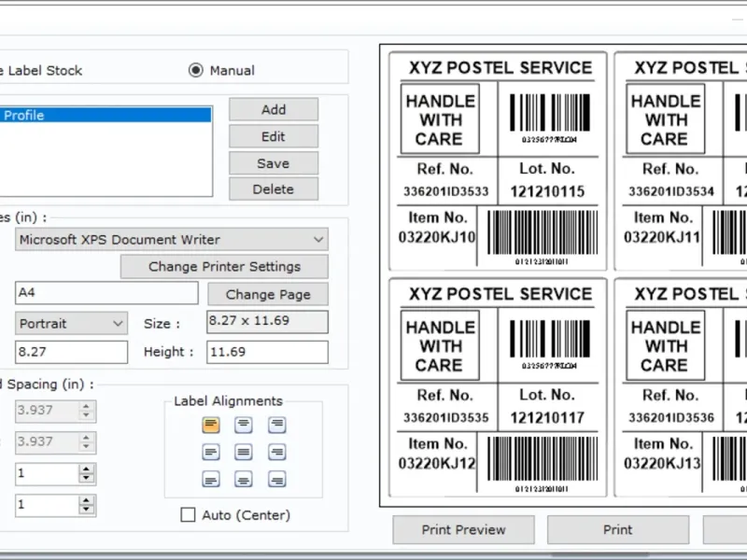The width and height of the screenshot is (747, 560).
Task: Select top-right label alignment icon
Action: pyautogui.click(x=276, y=425)
